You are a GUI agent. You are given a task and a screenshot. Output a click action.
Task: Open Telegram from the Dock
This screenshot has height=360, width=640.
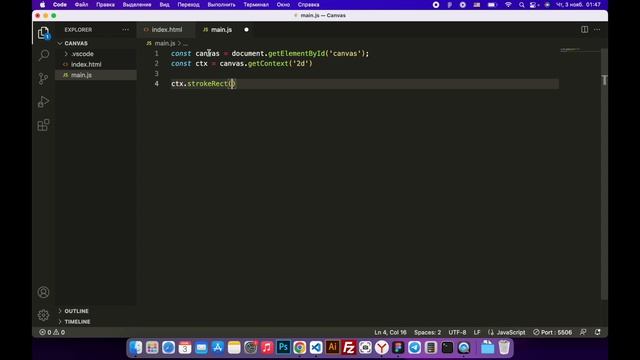415,347
